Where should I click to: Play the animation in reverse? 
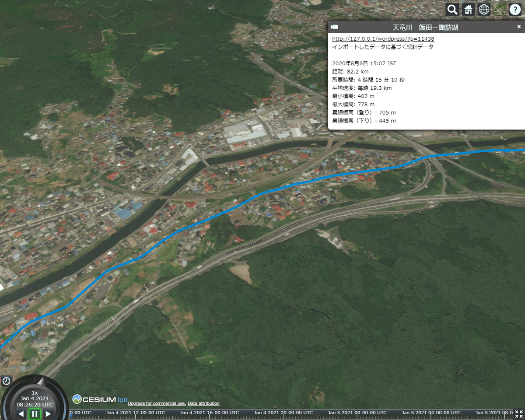(21, 414)
